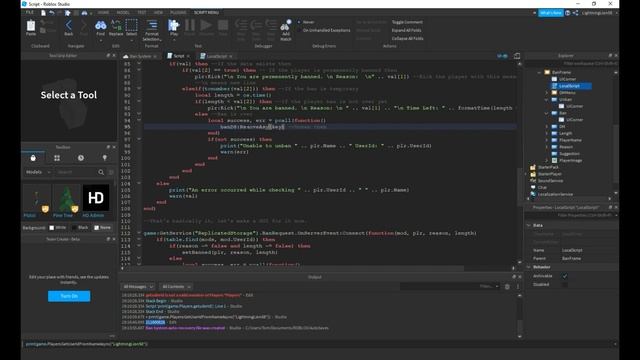Click the Format Selection icon
This screenshot has height=360, width=640.
tap(152, 25)
